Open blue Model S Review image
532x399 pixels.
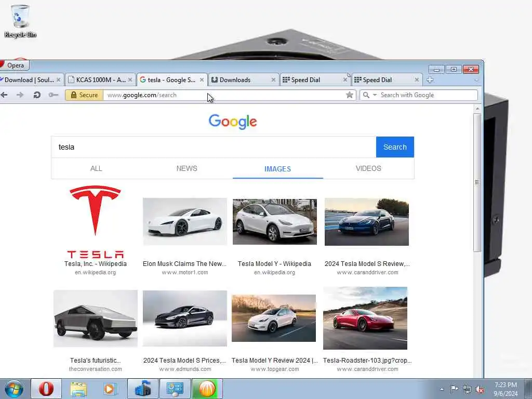click(x=367, y=222)
